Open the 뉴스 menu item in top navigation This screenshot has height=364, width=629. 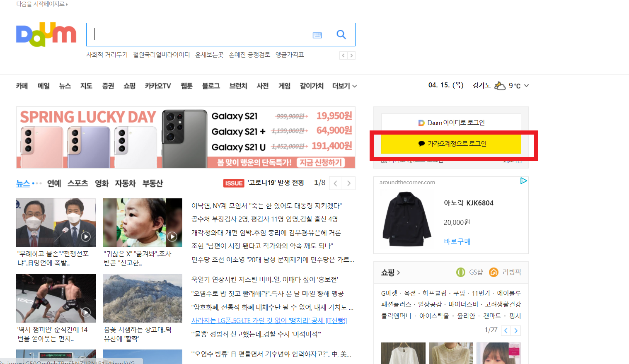coord(65,86)
